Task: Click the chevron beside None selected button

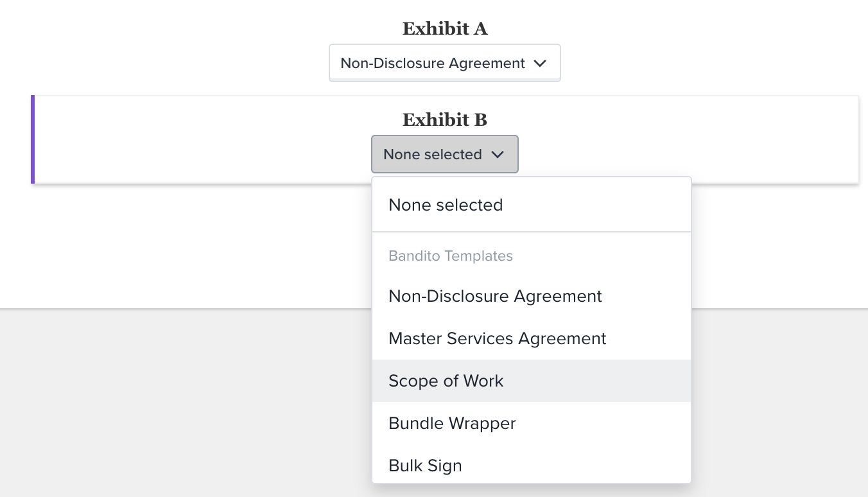Action: pyautogui.click(x=498, y=154)
